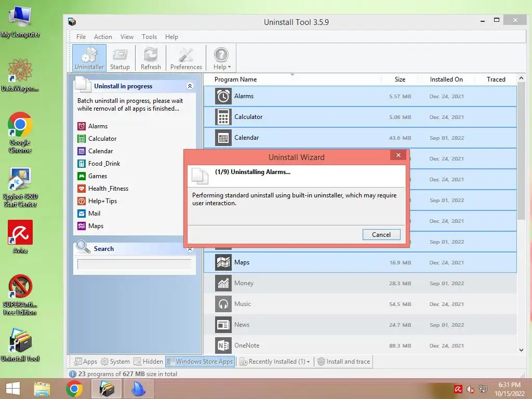Click Food_Drink icon in sidebar batch list
Image resolution: width=532 pixels, height=399 pixels.
82,164
